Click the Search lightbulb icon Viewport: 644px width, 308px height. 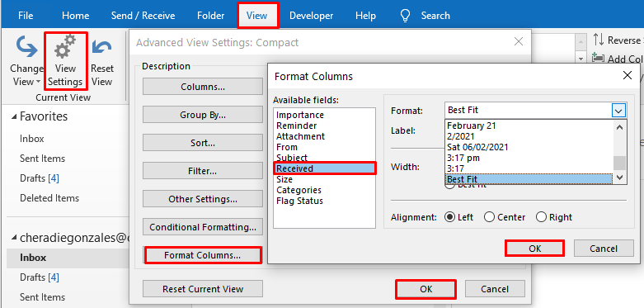click(405, 16)
